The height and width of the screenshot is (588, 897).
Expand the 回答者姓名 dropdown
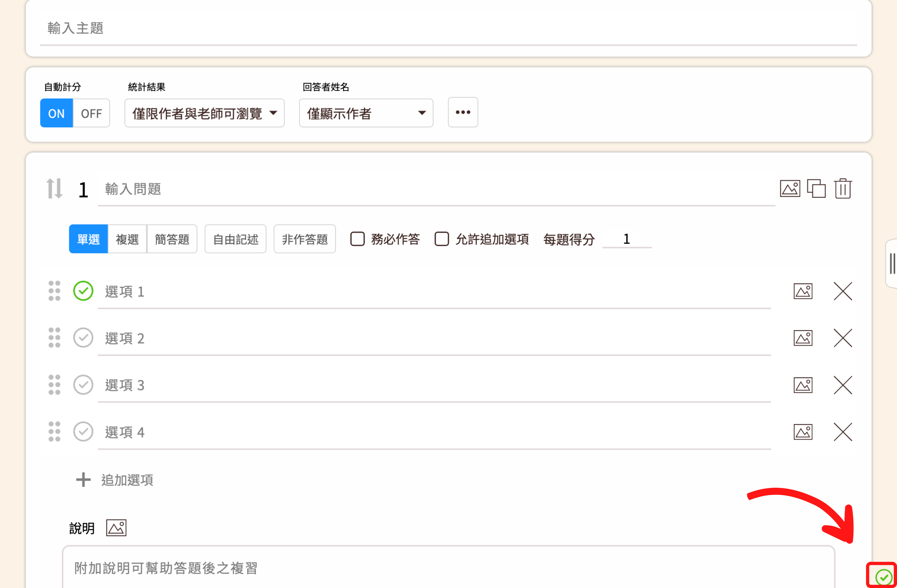366,113
